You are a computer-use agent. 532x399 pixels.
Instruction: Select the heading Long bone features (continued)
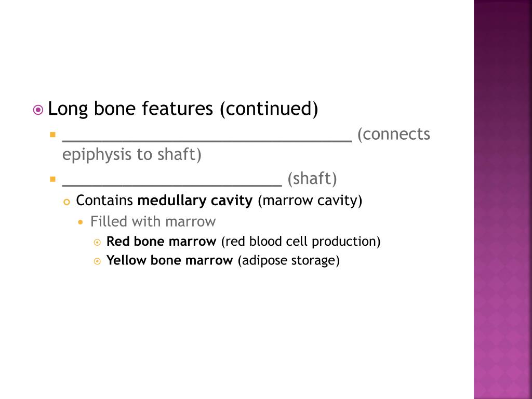point(183,109)
